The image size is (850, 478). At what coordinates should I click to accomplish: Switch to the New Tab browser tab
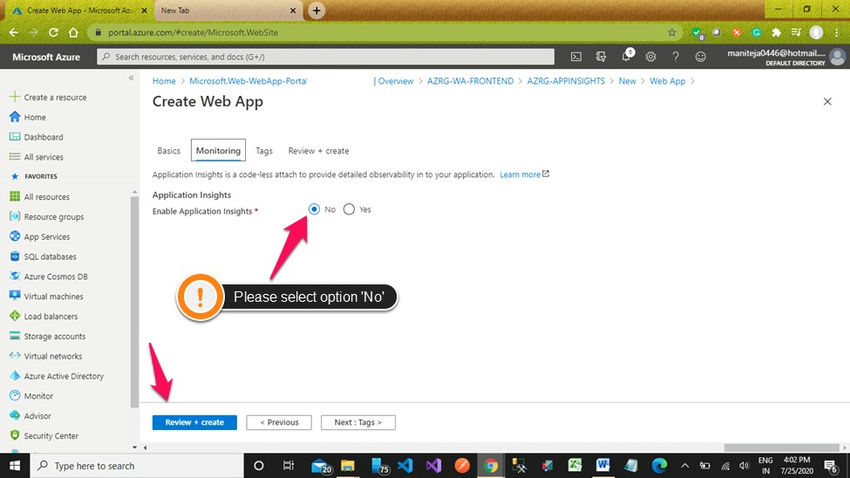coord(227,10)
